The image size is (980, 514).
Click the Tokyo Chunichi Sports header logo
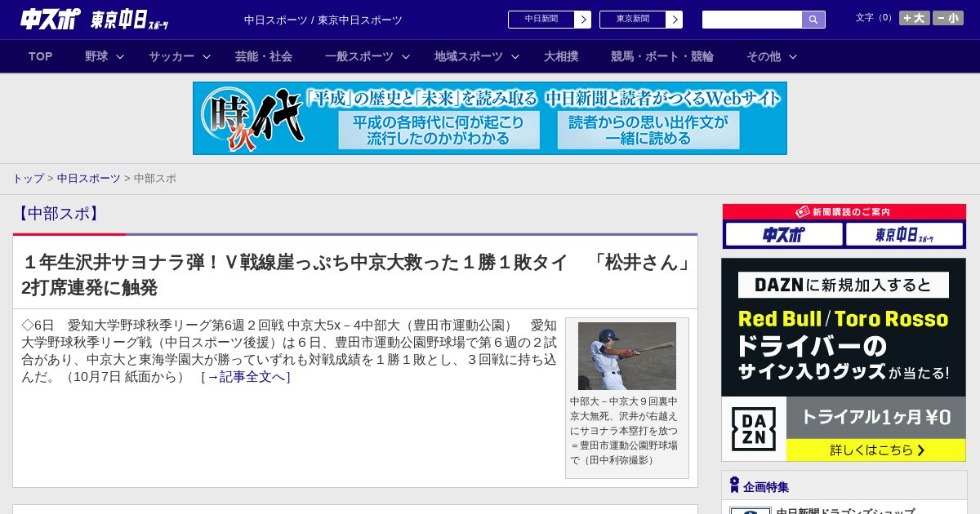130,20
